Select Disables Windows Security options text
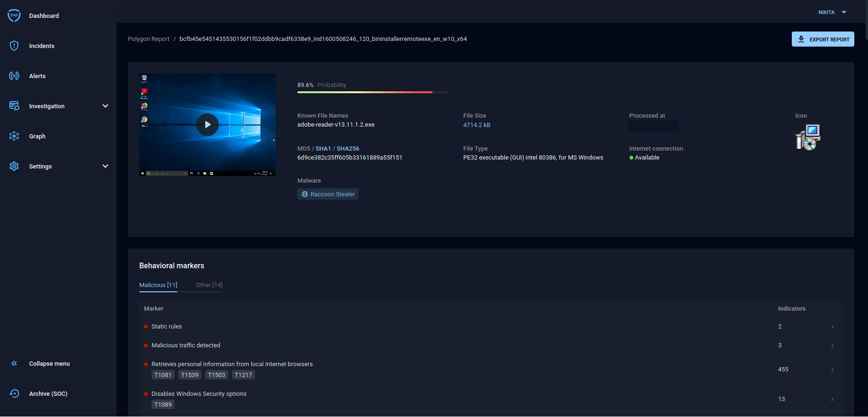 [199, 394]
